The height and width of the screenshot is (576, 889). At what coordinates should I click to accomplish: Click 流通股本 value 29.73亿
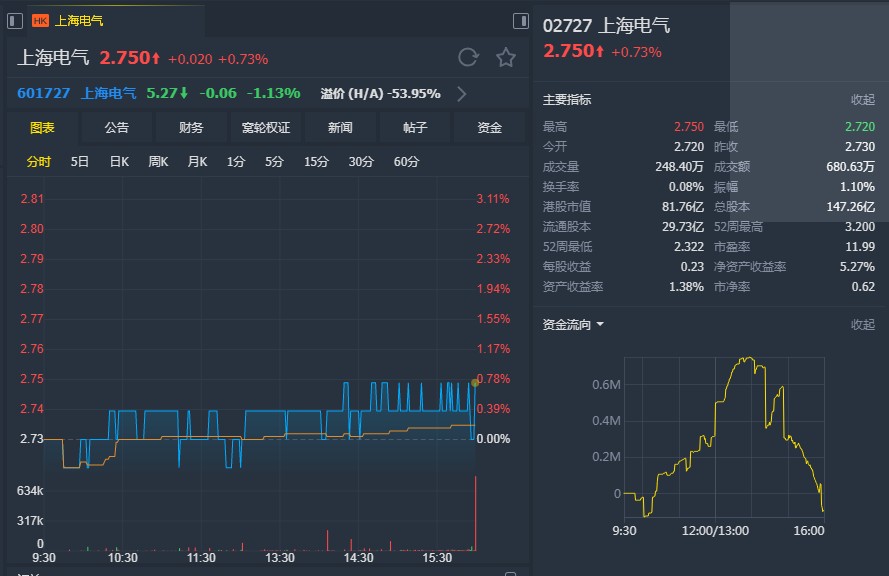(683, 227)
